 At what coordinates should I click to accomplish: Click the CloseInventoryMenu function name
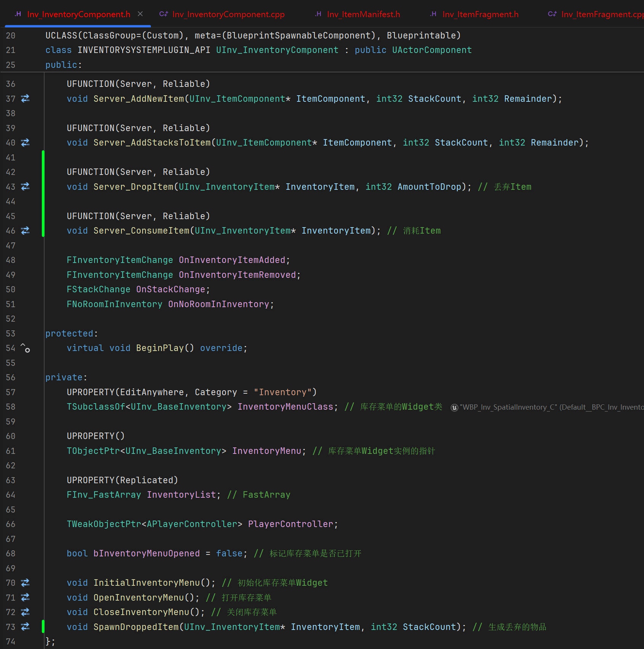click(141, 612)
